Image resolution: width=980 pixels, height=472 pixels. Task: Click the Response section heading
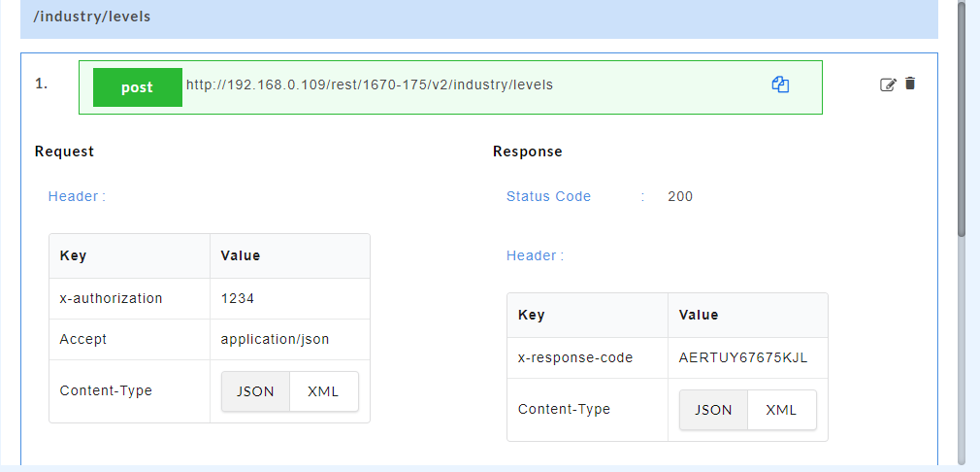(x=527, y=152)
